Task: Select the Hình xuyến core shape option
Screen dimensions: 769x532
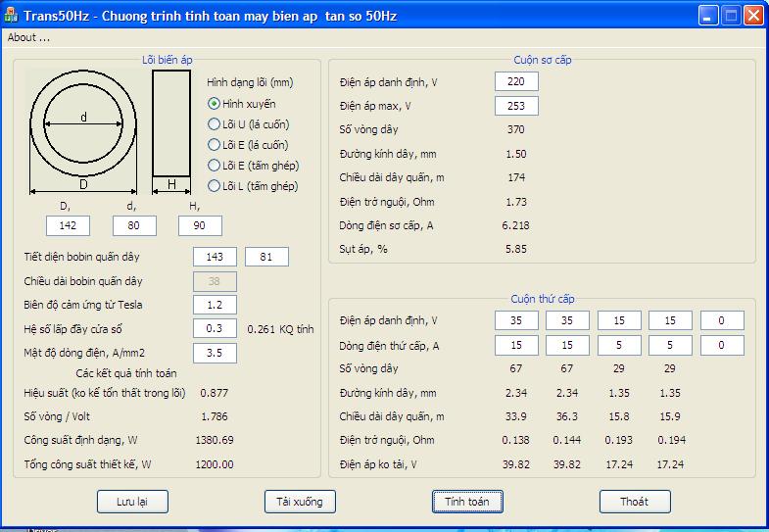Action: click(215, 104)
